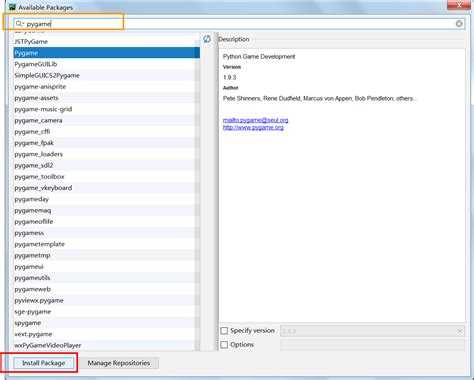Select pygame_fpak package
The height and width of the screenshot is (380, 474).
click(107, 143)
